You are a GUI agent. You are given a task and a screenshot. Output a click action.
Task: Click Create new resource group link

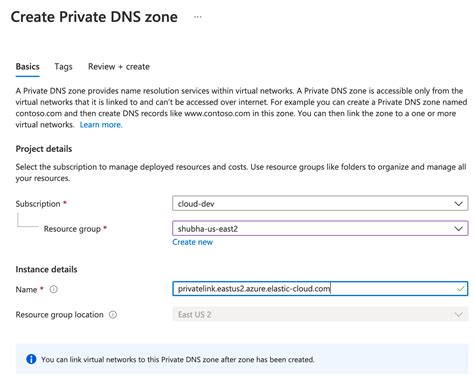pos(192,242)
